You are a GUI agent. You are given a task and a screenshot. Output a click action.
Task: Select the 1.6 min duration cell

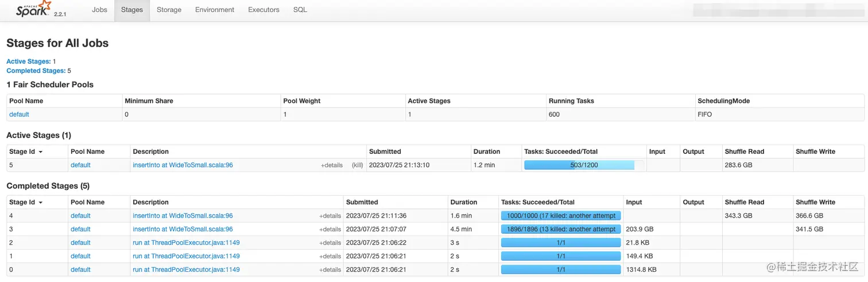point(462,216)
